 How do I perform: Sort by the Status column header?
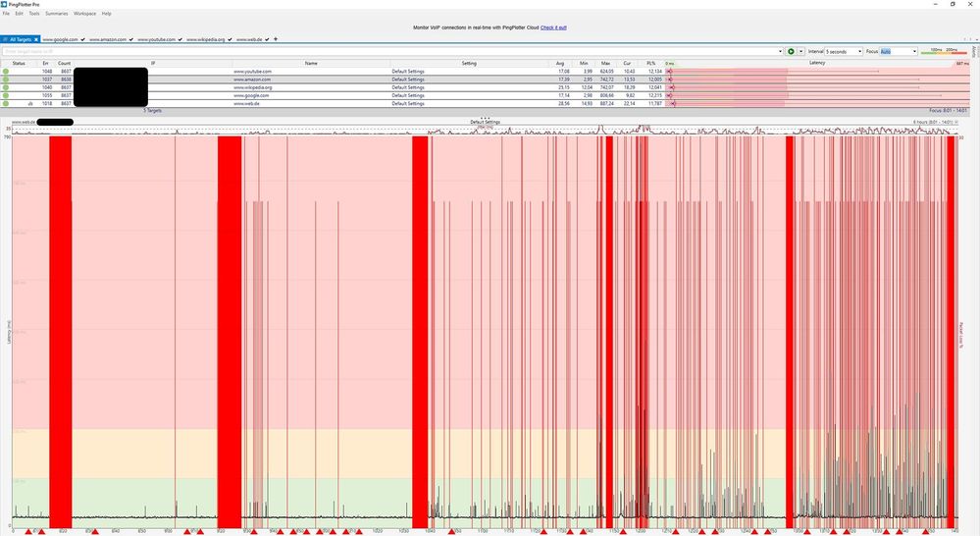pos(19,63)
